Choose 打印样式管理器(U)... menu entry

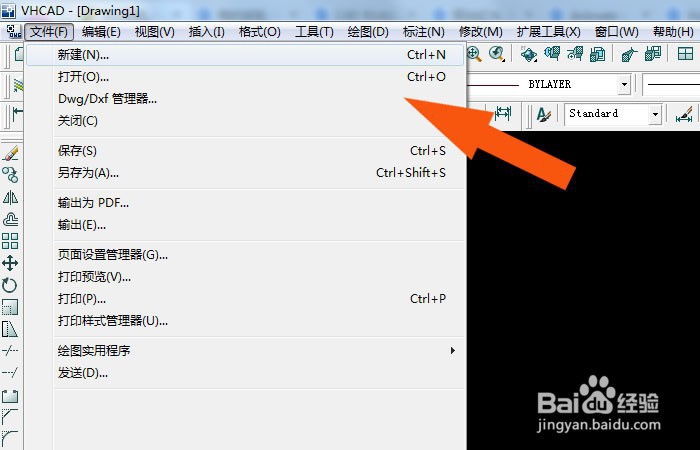pos(245,321)
